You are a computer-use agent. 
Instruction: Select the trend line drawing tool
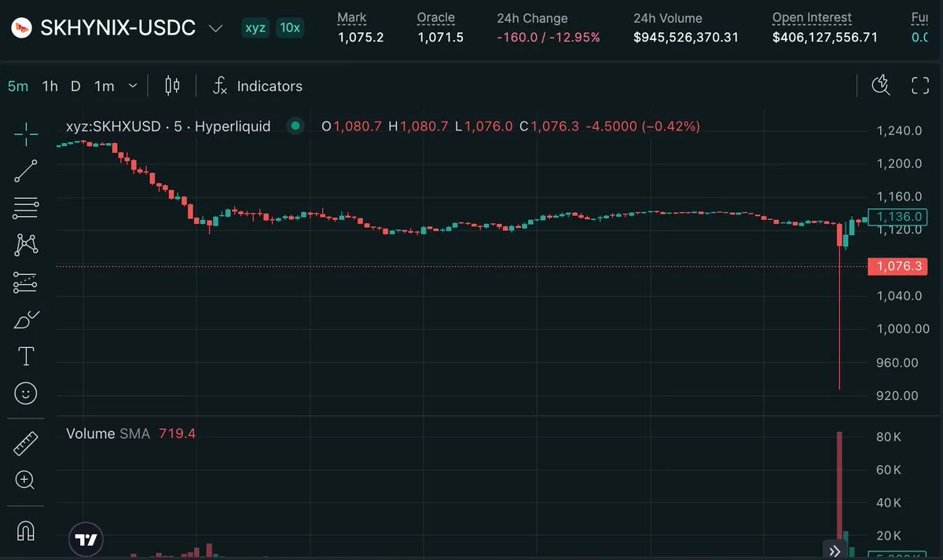click(26, 171)
